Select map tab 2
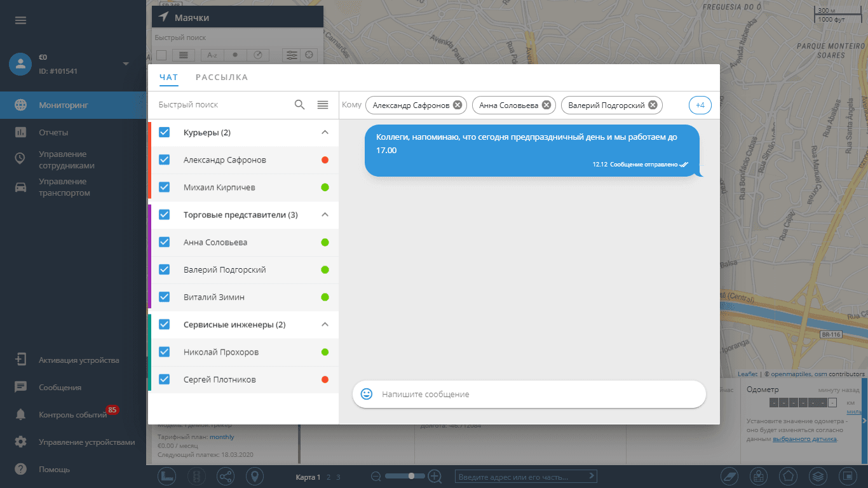The image size is (868, 488). 329,477
